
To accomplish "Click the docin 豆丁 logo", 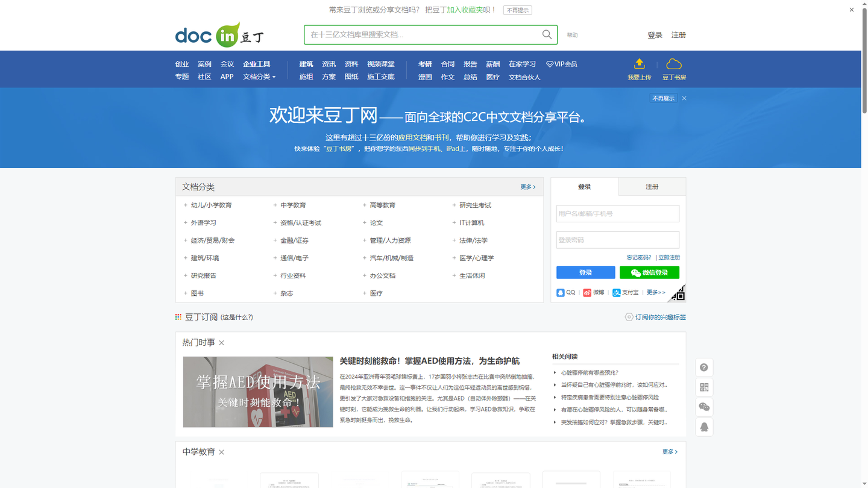I will point(219,35).
